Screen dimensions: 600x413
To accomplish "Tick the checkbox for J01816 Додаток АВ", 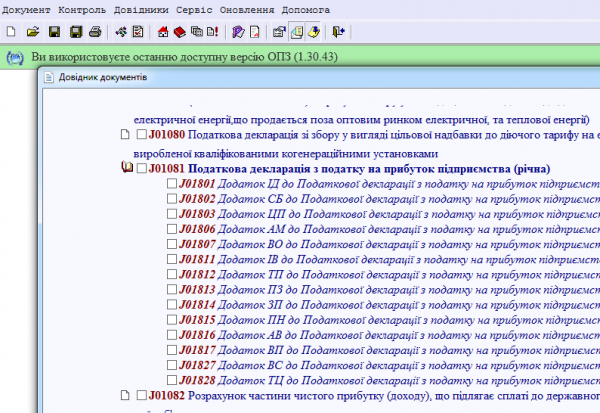I will click(172, 335).
